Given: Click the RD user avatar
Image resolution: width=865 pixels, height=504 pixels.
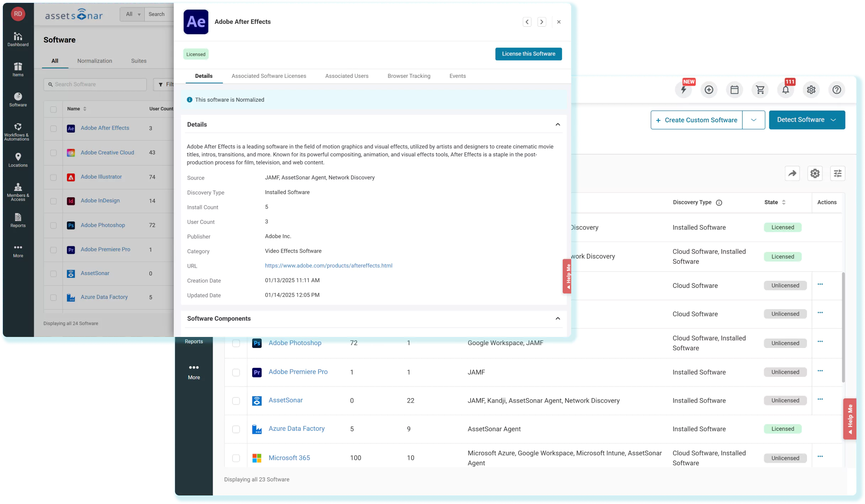Looking at the screenshot, I should [18, 14].
